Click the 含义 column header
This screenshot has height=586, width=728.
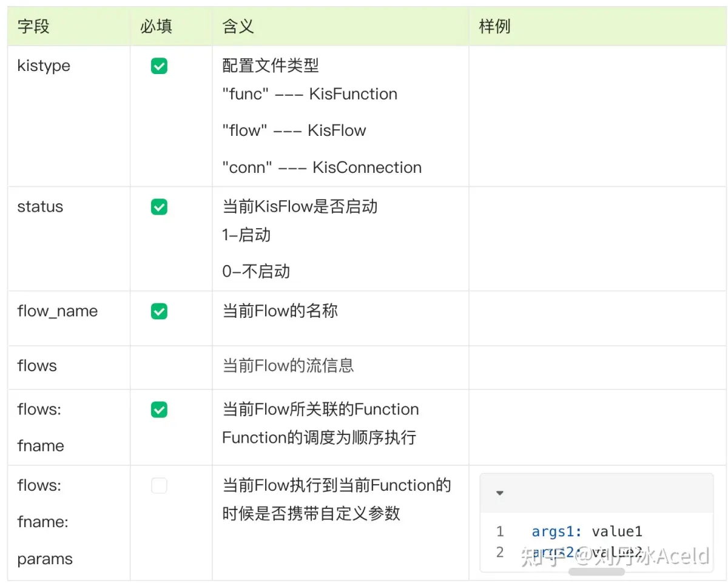(238, 27)
